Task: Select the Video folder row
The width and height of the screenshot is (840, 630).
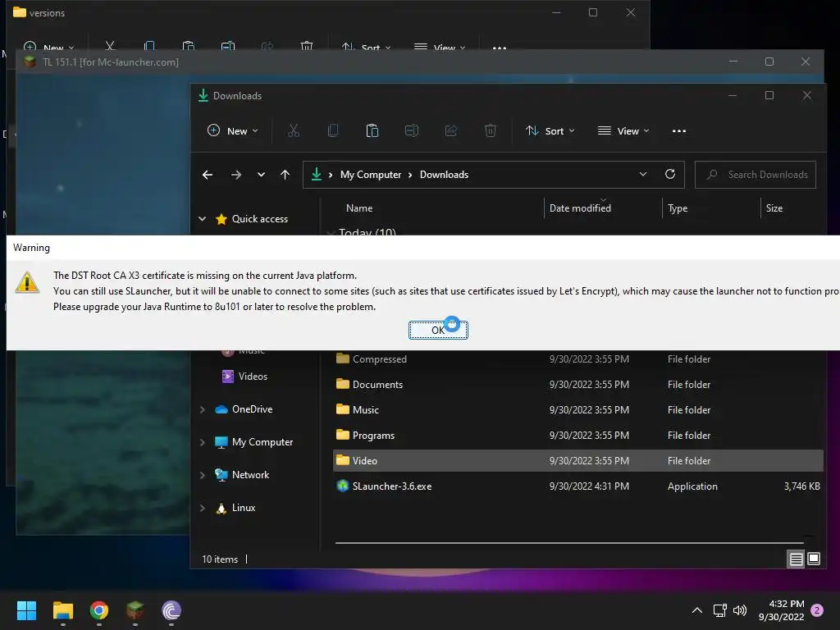Action: click(x=578, y=461)
